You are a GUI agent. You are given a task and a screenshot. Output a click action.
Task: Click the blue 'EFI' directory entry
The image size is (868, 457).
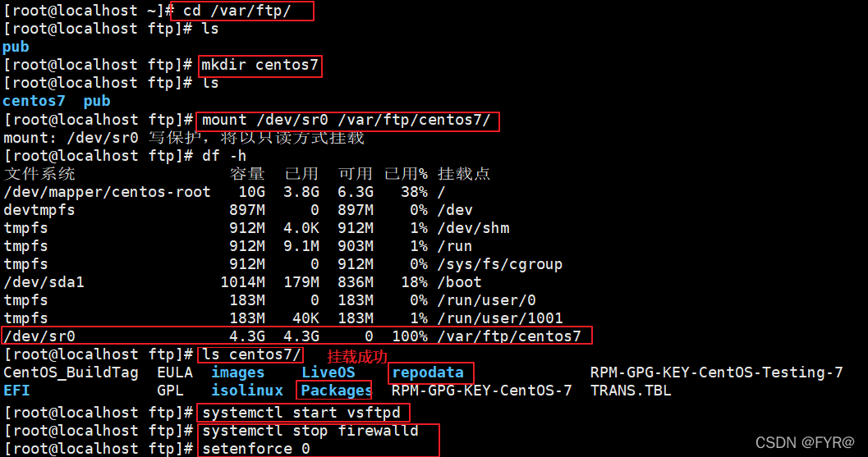[16, 391]
